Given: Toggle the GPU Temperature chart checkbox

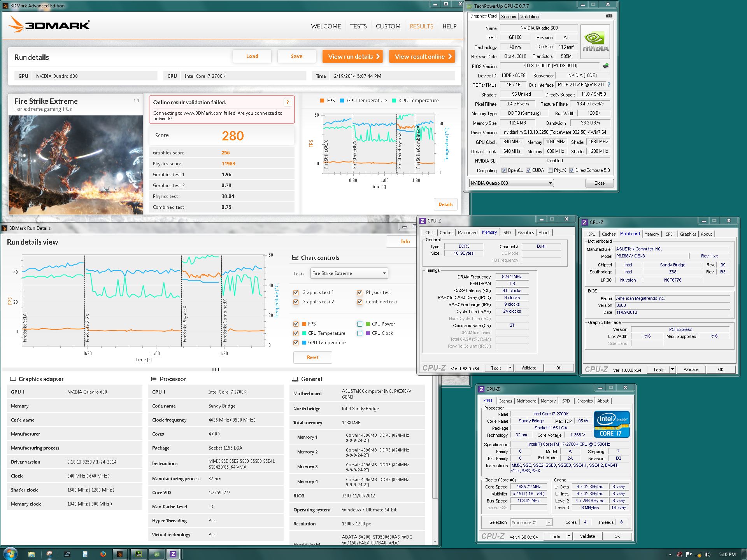Looking at the screenshot, I should coord(296,343).
